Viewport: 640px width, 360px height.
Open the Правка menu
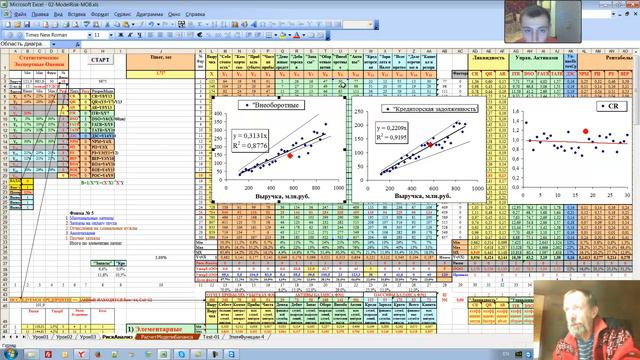point(40,14)
